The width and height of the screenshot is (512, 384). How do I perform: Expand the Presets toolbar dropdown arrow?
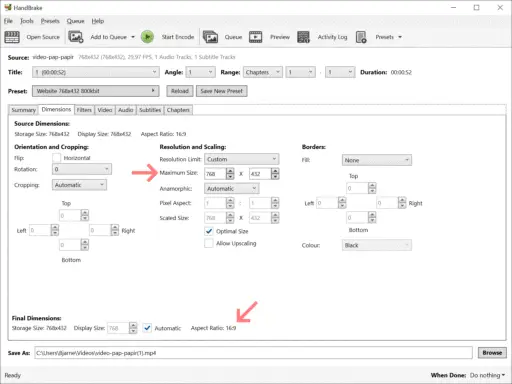point(400,37)
